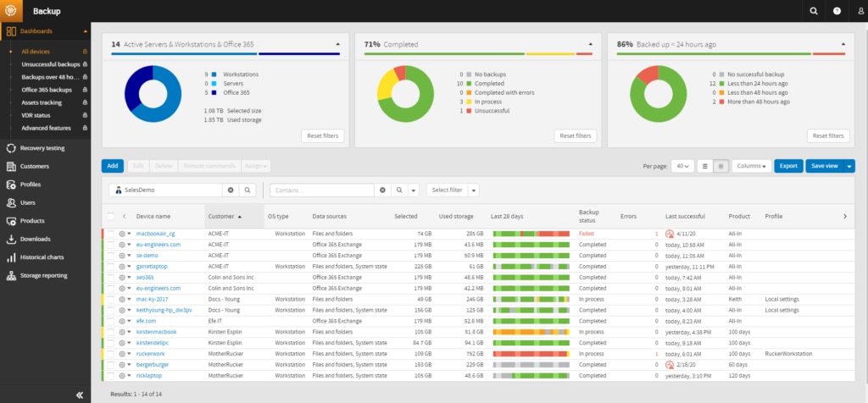Click the orange Backup logo icon
The width and height of the screenshot is (868, 403).
pyautogui.click(x=11, y=11)
